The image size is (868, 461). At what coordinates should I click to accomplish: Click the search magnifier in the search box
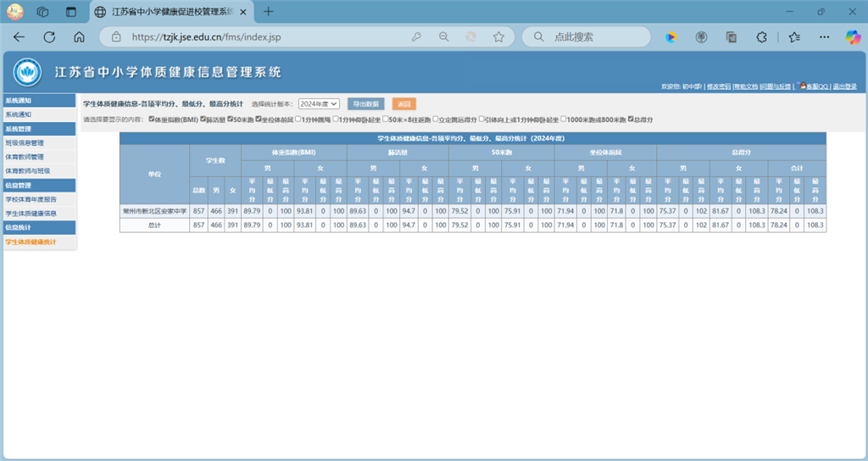(x=538, y=37)
